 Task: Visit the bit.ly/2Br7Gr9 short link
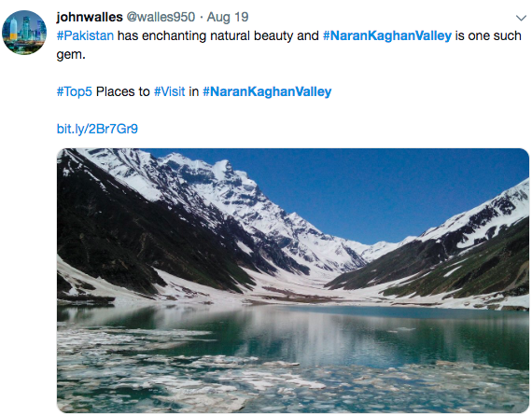point(97,129)
